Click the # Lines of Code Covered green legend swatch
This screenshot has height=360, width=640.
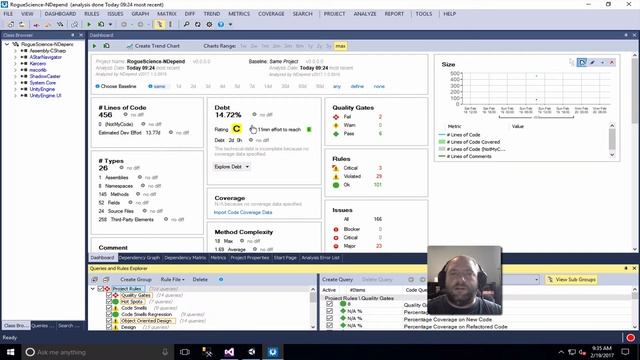442,142
